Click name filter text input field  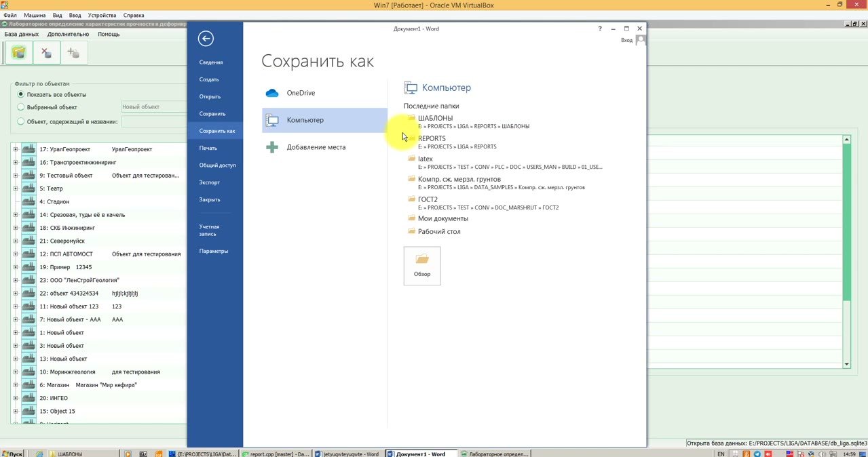(x=153, y=122)
